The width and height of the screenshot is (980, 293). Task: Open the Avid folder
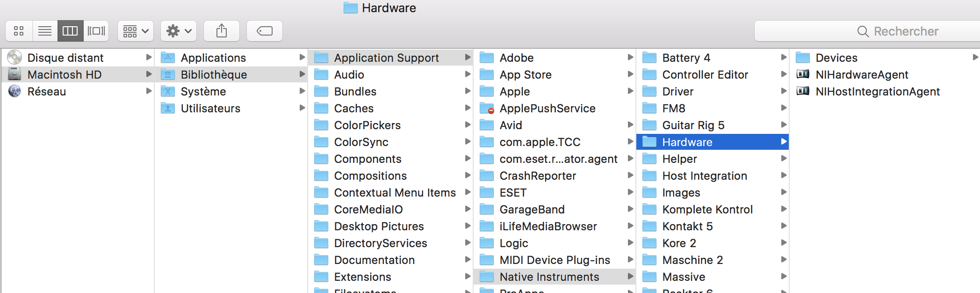[555, 125]
